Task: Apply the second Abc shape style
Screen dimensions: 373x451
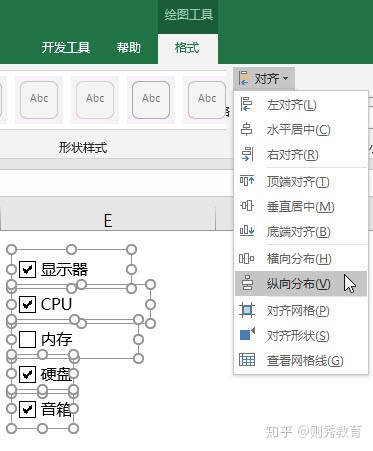Action: click(95, 100)
